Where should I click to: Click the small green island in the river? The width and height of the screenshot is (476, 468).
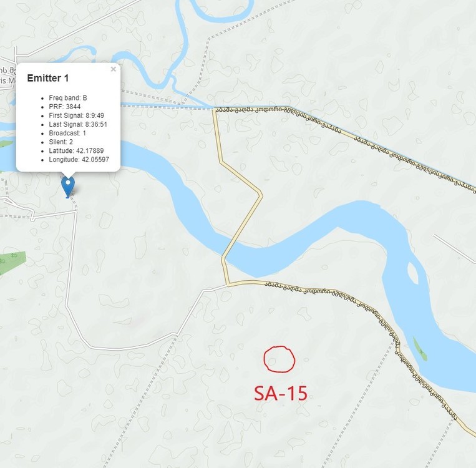tap(420, 349)
